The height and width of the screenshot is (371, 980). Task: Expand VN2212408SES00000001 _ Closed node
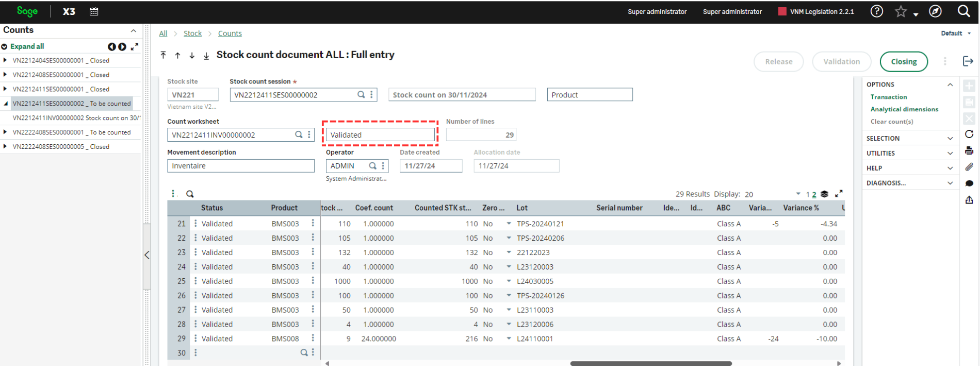pos(5,75)
